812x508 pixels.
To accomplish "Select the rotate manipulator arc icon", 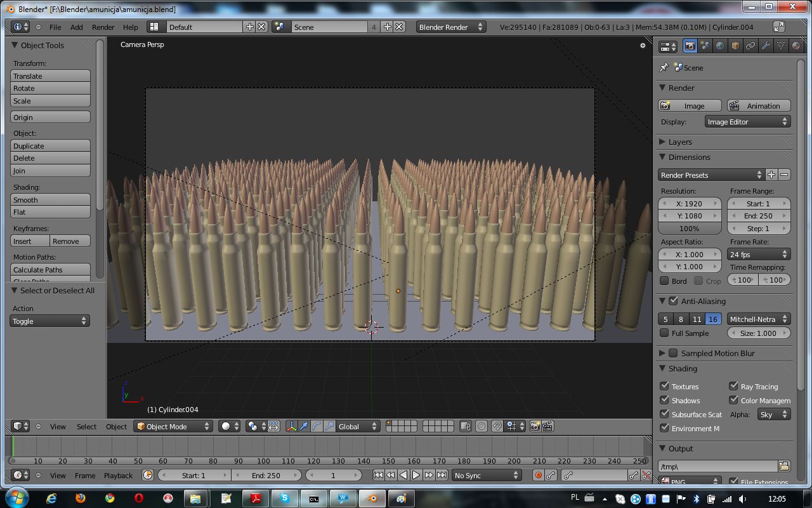I will (x=317, y=427).
